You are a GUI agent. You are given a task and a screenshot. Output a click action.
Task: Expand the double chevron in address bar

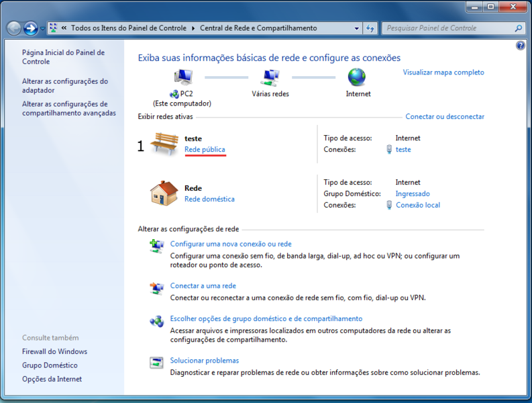click(64, 28)
